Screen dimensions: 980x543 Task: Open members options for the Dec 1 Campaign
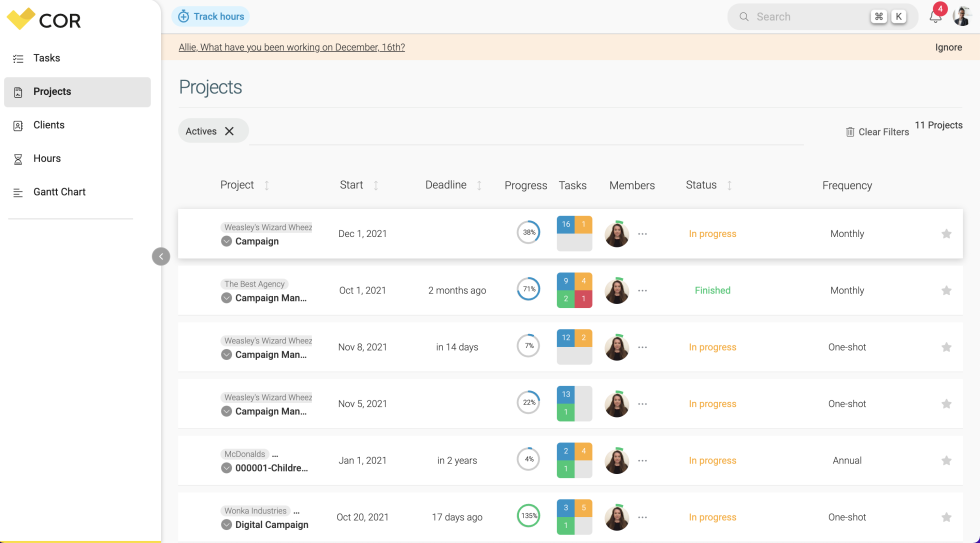coord(642,234)
